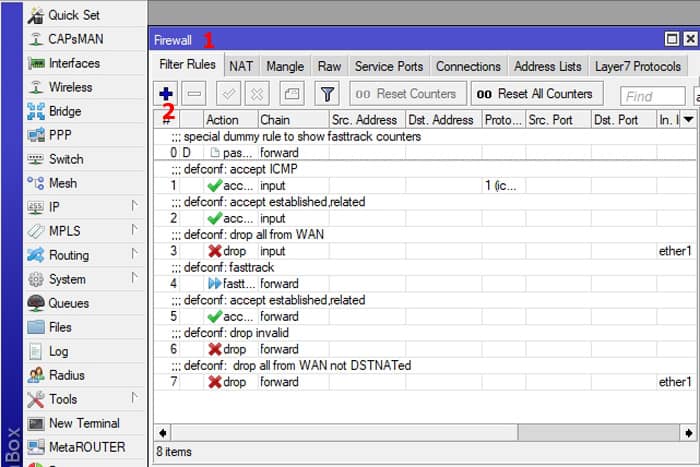Open MetaROUTER in the sidebar

point(84,447)
